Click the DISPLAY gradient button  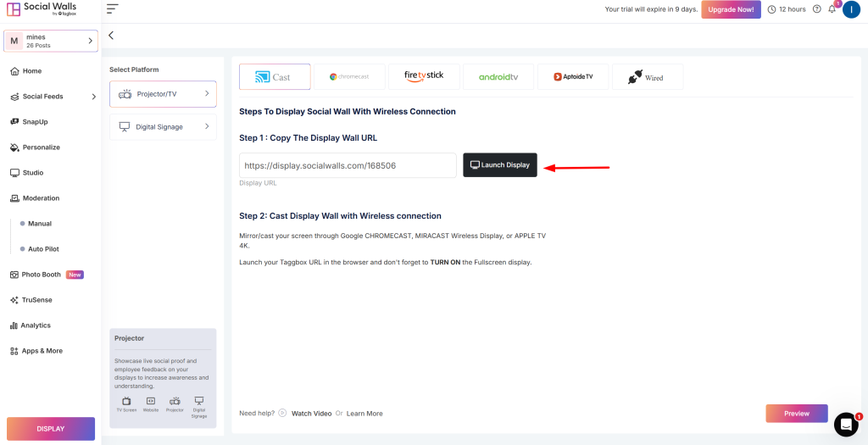point(51,429)
